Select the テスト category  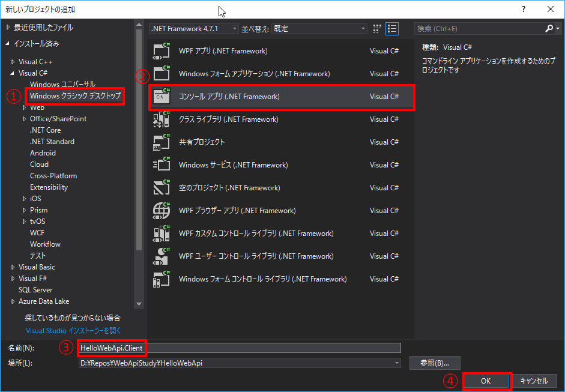38,256
